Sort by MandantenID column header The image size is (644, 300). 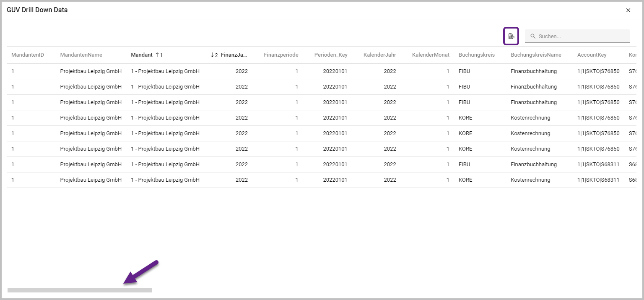pos(28,55)
